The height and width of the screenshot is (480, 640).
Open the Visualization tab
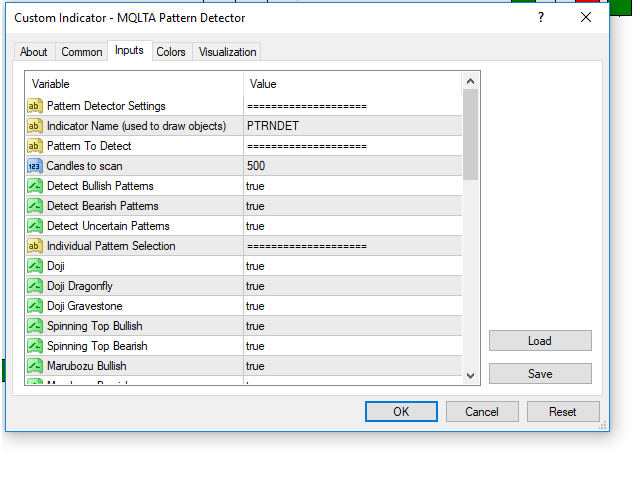[x=227, y=52]
